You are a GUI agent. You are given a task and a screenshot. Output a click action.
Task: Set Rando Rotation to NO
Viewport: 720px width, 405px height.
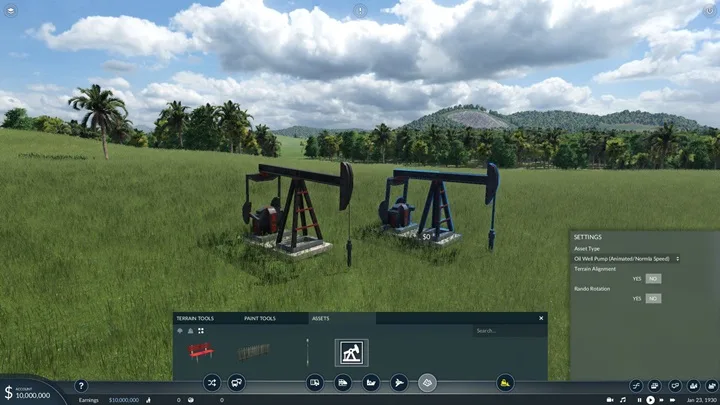(x=653, y=298)
